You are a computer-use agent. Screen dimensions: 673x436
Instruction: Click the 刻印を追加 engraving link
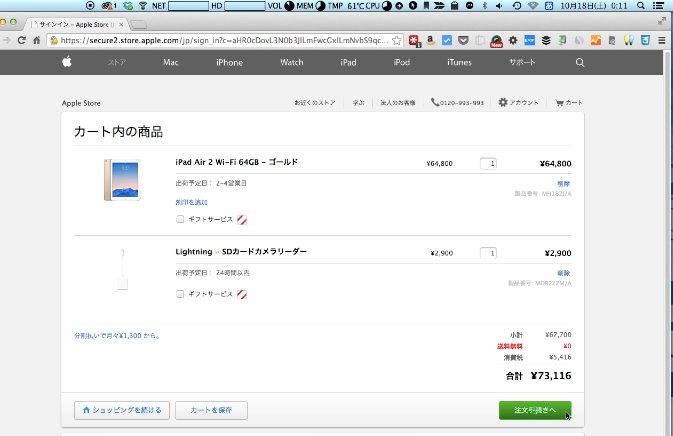(191, 202)
